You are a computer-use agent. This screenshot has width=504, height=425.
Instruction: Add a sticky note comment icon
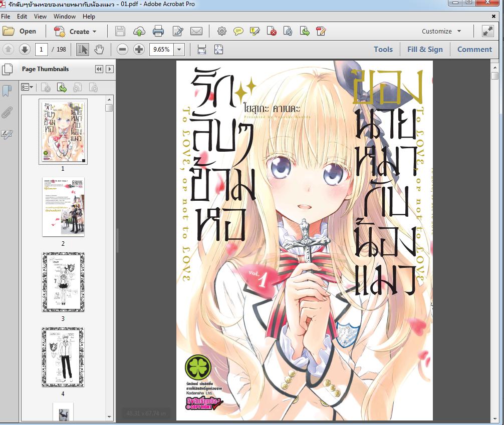(238, 31)
